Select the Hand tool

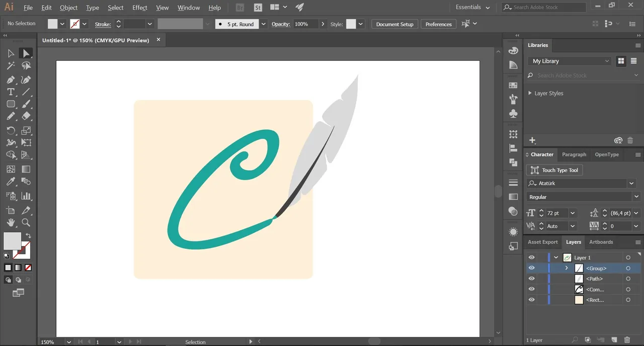coord(11,222)
